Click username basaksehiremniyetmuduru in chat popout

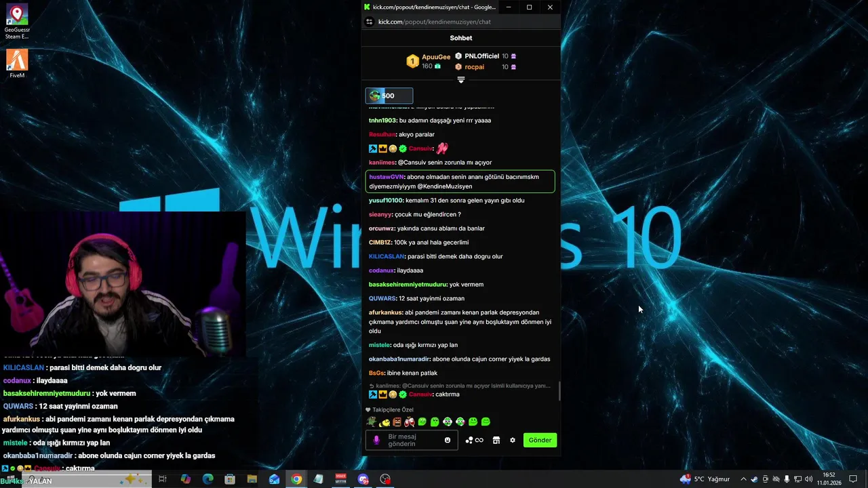pyautogui.click(x=408, y=285)
